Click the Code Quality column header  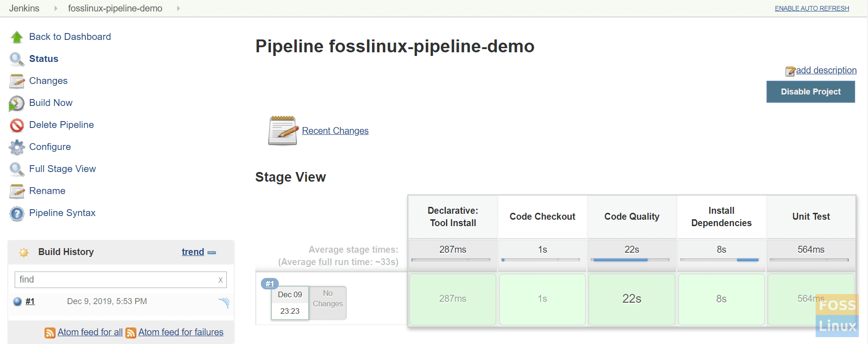pyautogui.click(x=632, y=216)
